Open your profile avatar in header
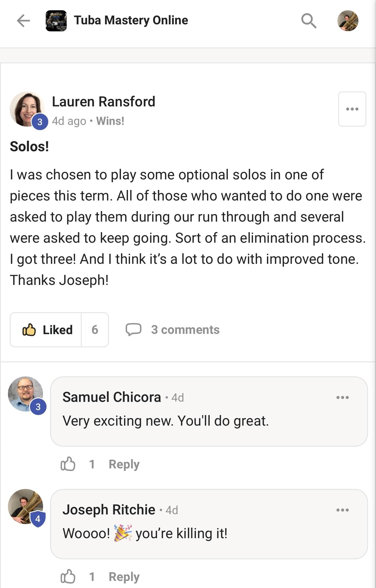This screenshot has width=376, height=588. [x=348, y=21]
